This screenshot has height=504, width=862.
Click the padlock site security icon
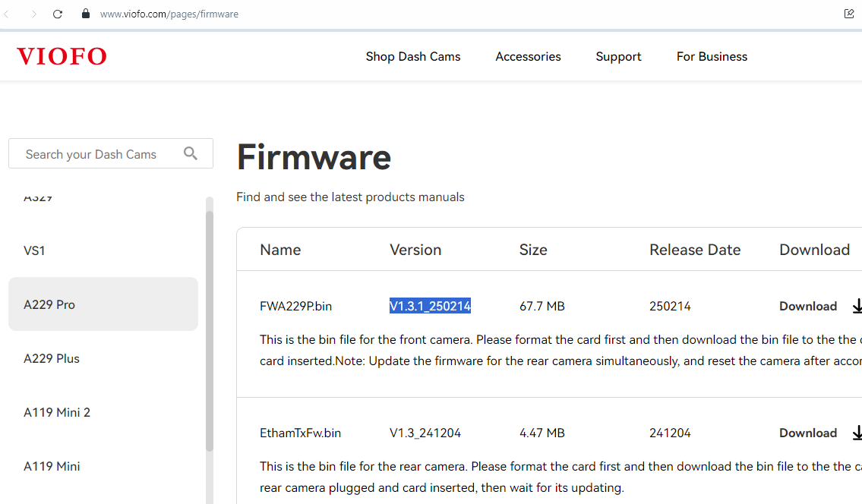coord(85,14)
